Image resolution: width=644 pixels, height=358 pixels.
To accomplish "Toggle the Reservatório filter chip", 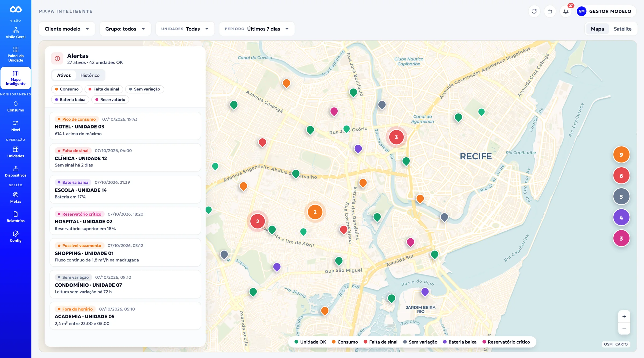I will coord(110,99).
